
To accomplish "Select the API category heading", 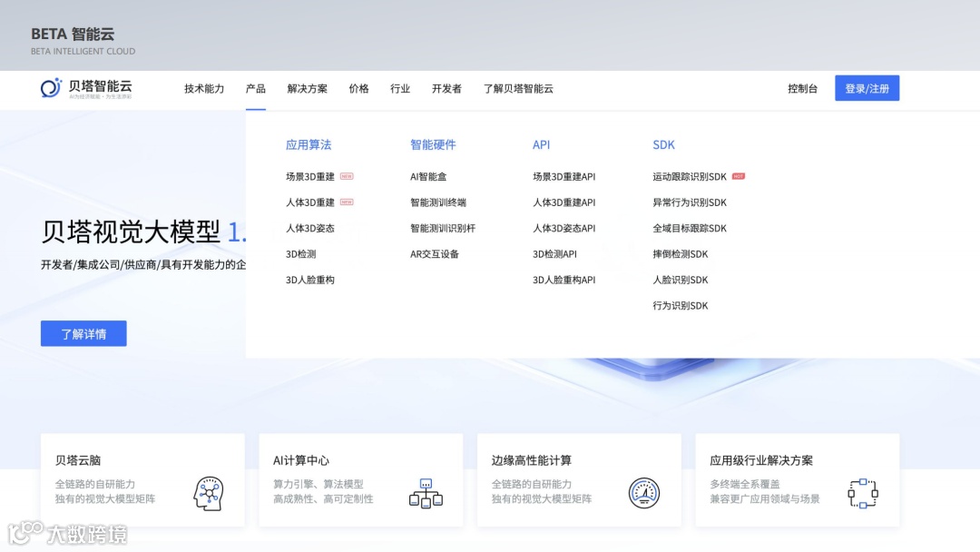I will pos(541,145).
